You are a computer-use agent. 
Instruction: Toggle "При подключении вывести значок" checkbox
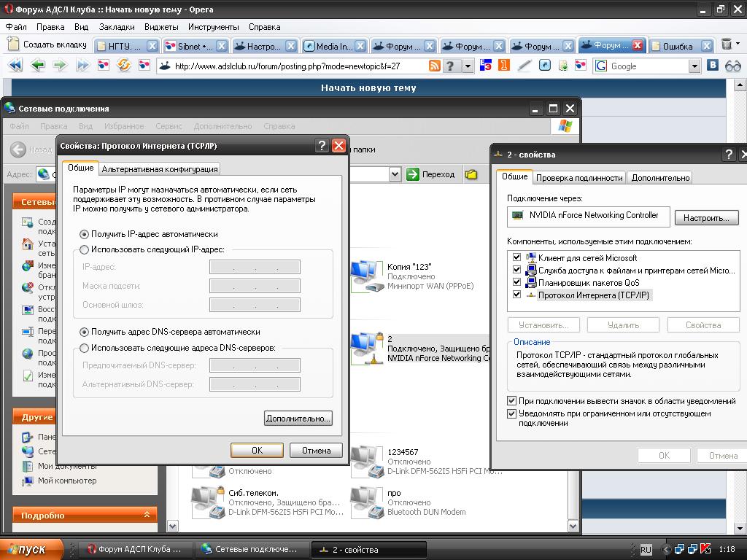point(512,401)
